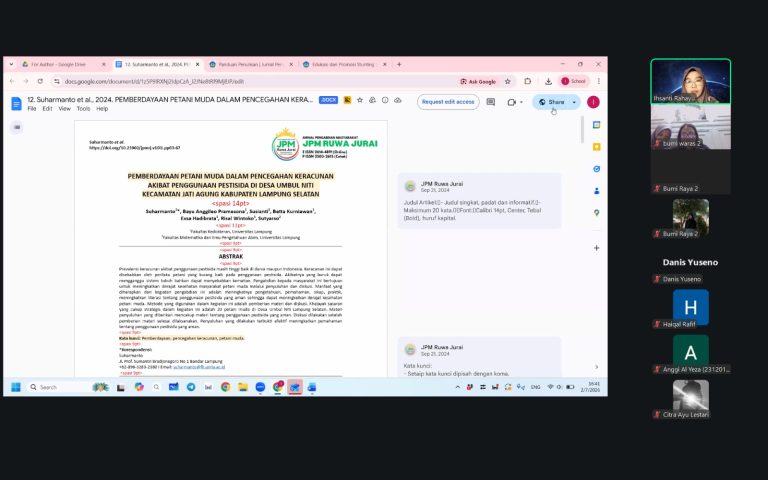Click the .DOCX format badge
Image resolution: width=768 pixels, height=480 pixels.
328,100
